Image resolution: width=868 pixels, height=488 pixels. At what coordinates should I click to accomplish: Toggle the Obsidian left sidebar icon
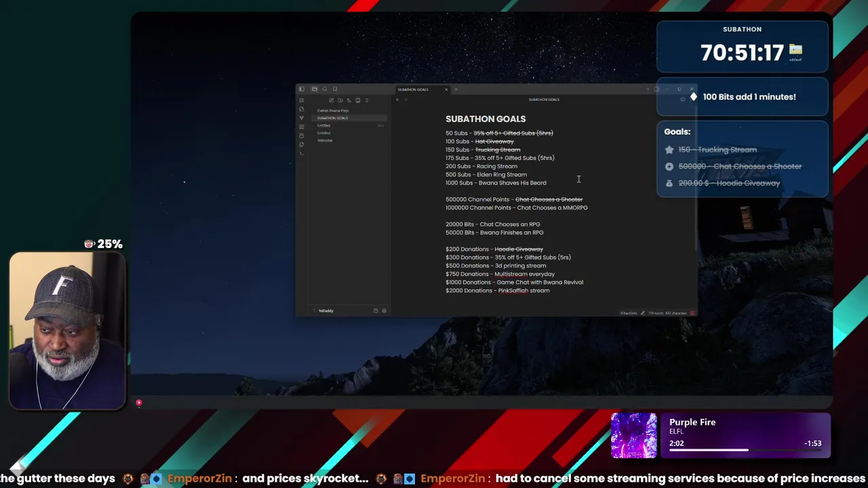coord(302,89)
